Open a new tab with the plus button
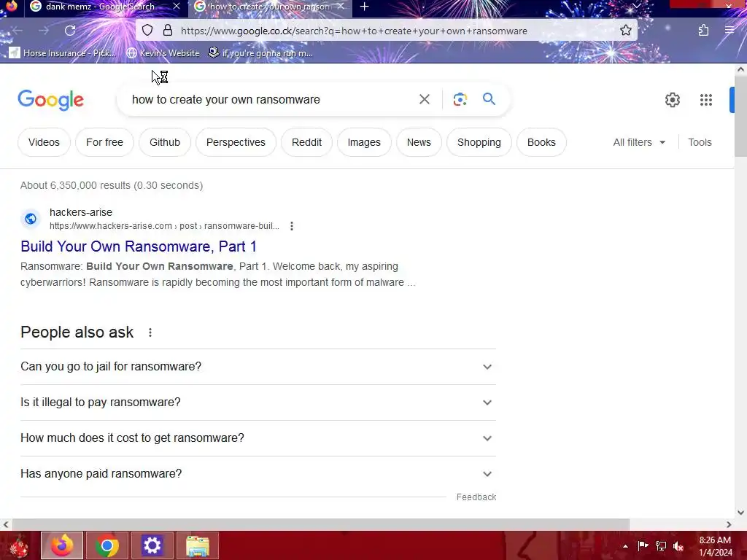 [365, 7]
